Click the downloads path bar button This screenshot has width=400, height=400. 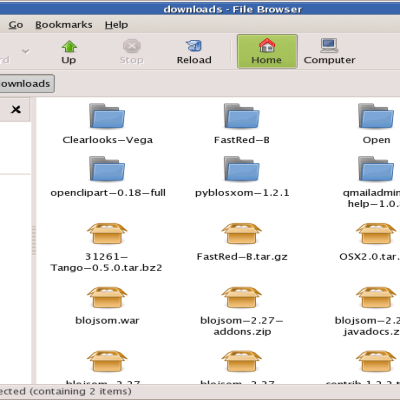[x=26, y=83]
